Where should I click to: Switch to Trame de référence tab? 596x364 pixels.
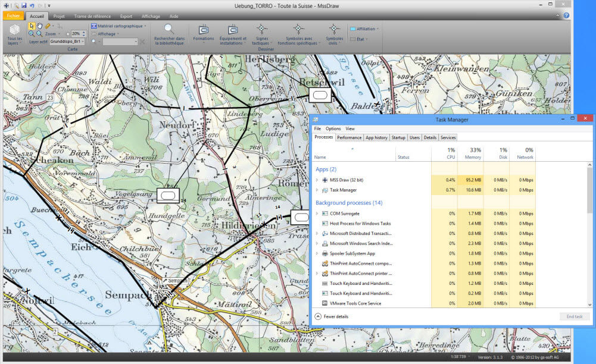(92, 16)
